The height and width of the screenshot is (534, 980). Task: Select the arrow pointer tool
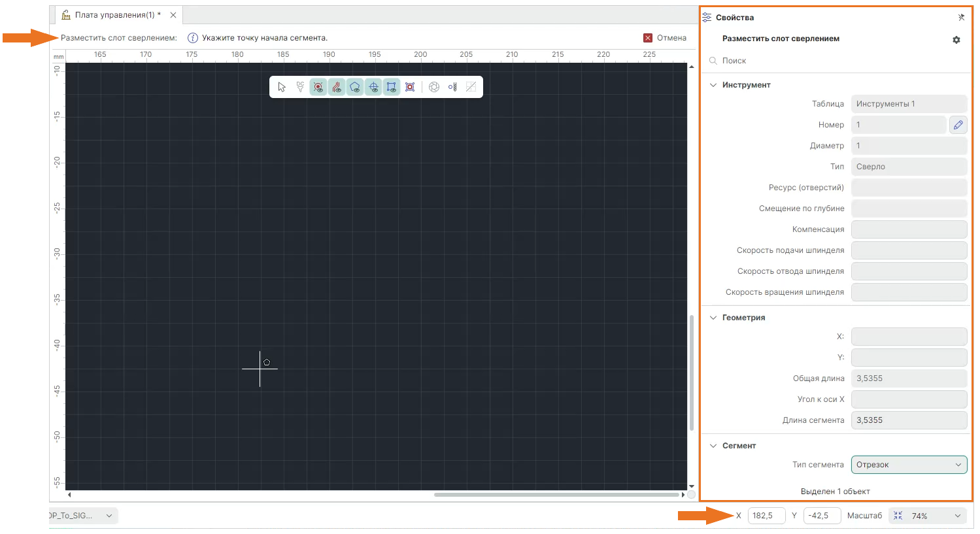(x=282, y=87)
